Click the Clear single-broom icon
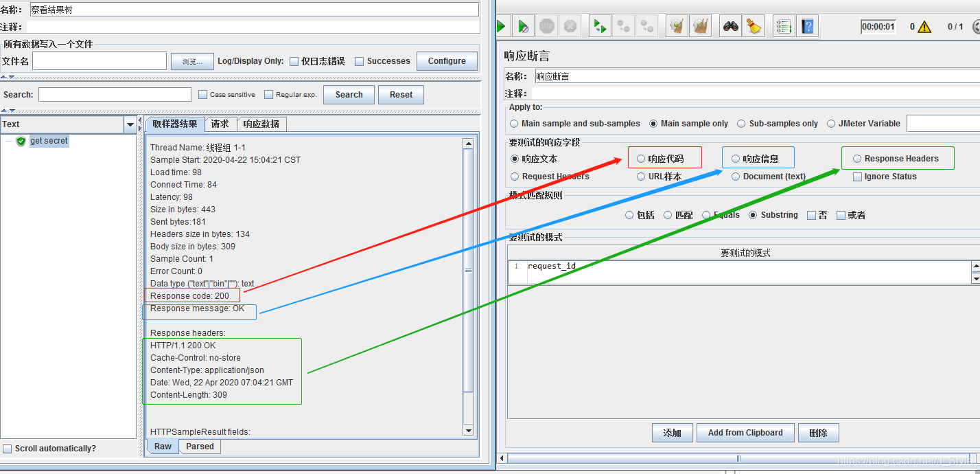Image resolution: width=980 pixels, height=474 pixels. pos(677,26)
